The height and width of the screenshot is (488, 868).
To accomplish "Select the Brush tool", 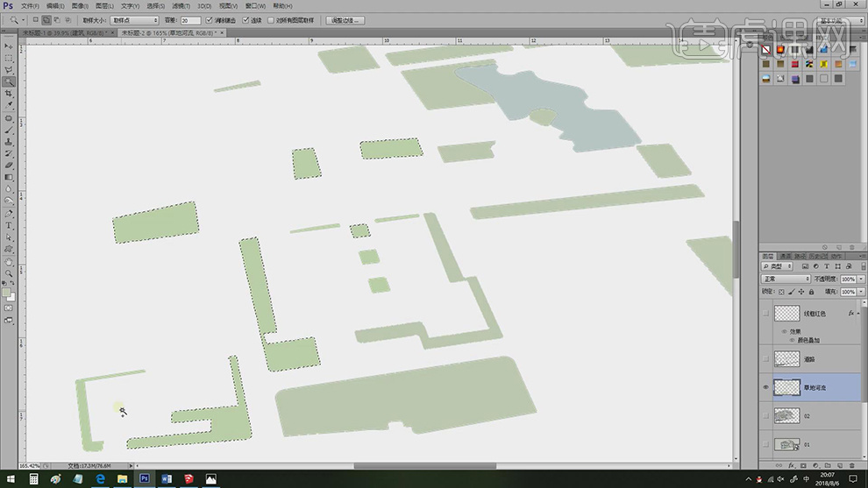I will point(8,130).
